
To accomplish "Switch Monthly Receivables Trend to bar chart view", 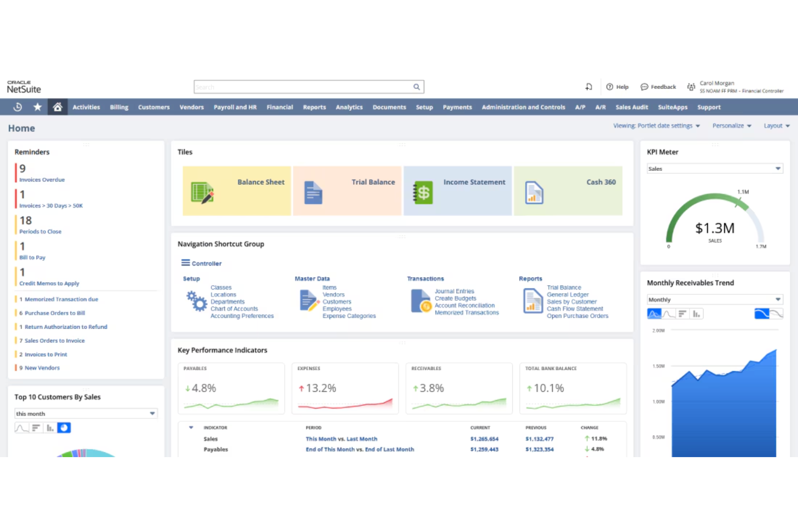I will pos(696,313).
